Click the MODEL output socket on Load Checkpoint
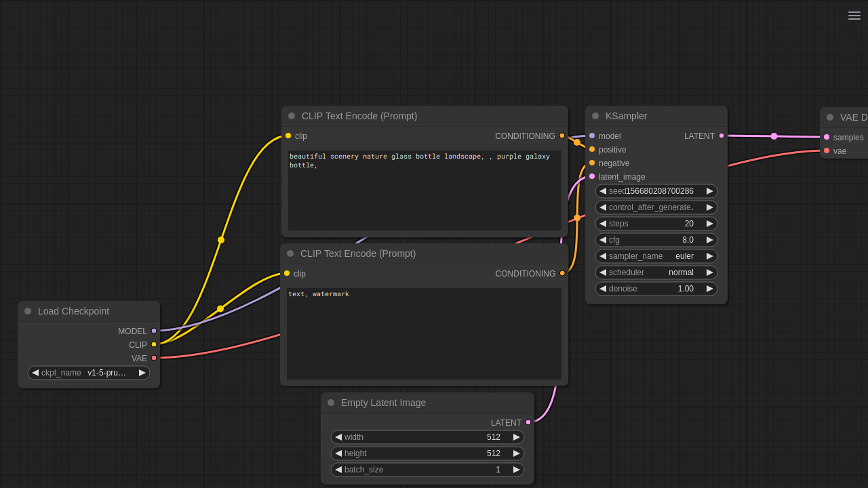The height and width of the screenshot is (488, 868). [x=154, y=331]
